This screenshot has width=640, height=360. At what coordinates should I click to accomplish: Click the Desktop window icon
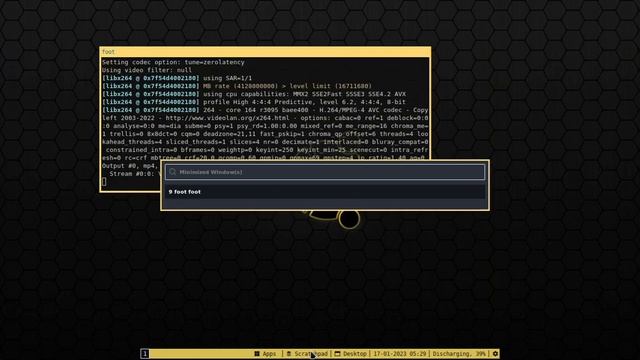337,353
